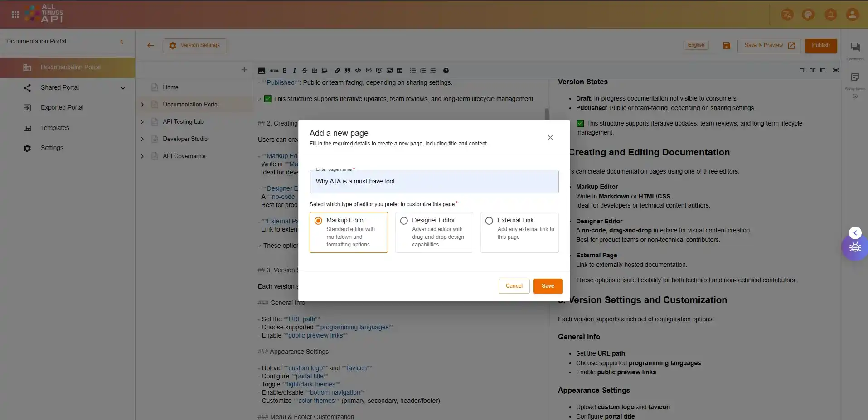
Task: Expand the API Governance tree node
Action: (x=142, y=156)
